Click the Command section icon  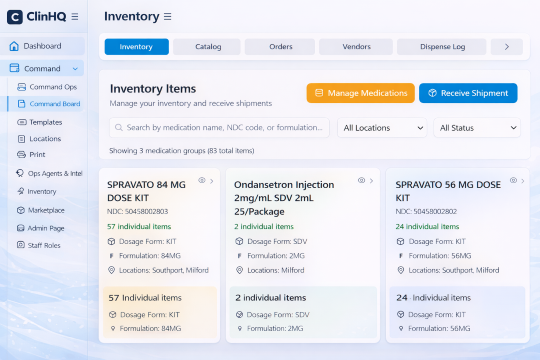coord(14,68)
